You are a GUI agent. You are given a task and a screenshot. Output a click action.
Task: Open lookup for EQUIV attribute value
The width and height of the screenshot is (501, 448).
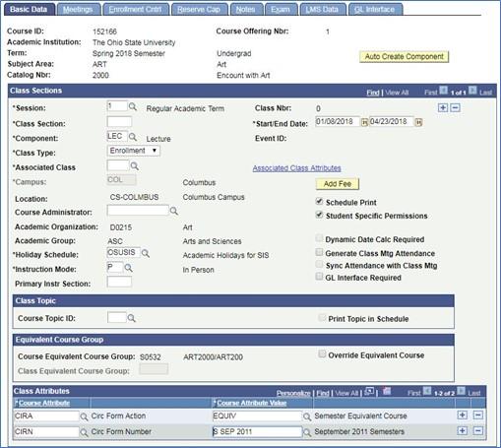[307, 416]
